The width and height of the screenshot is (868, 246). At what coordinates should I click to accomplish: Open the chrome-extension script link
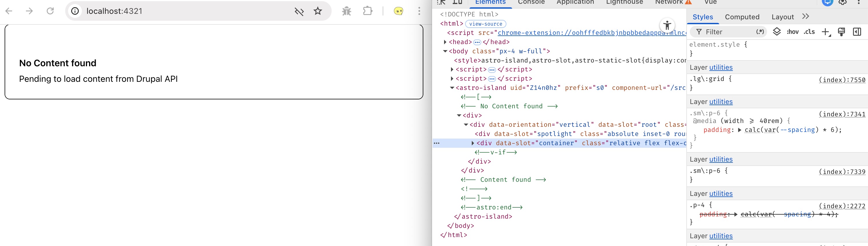592,33
